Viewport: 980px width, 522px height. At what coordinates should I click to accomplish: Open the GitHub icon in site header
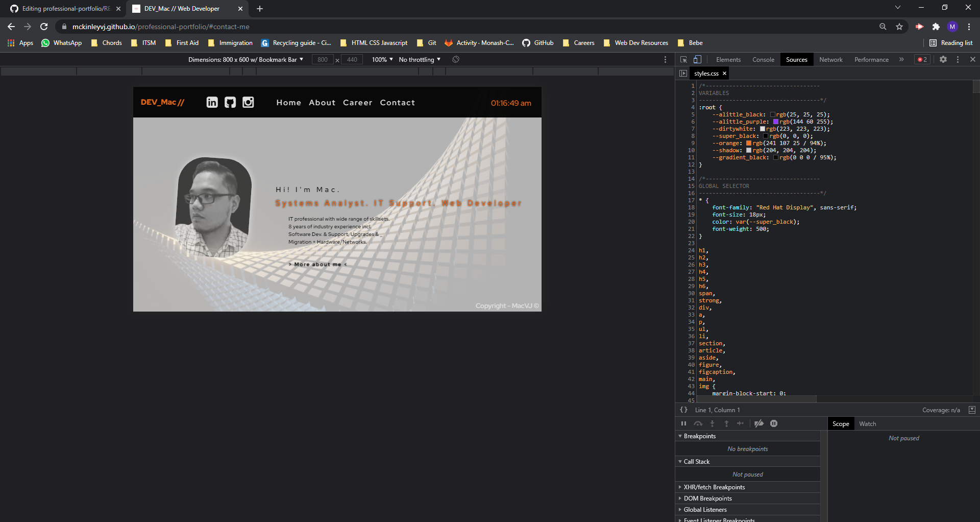click(230, 102)
